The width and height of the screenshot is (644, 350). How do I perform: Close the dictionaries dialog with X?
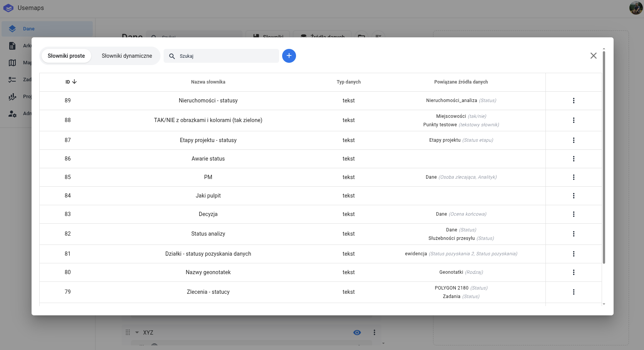click(x=593, y=56)
